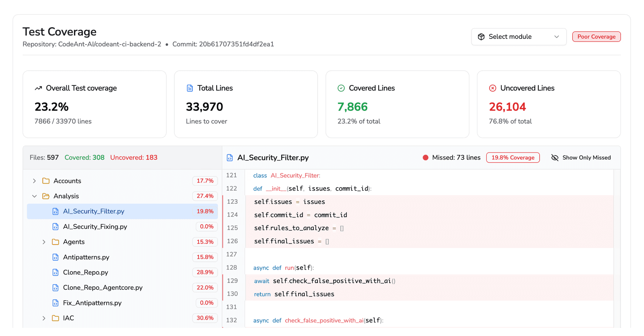Image resolution: width=644 pixels, height=336 pixels.
Task: Click the 22.0% badge on Clone_Repo_Agentcore.py
Action: (x=205, y=288)
